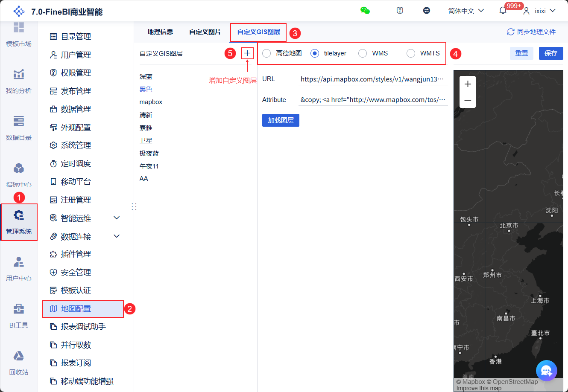Image resolution: width=568 pixels, height=392 pixels.
Task: Select the 极夜蓝 layer
Action: (x=149, y=154)
